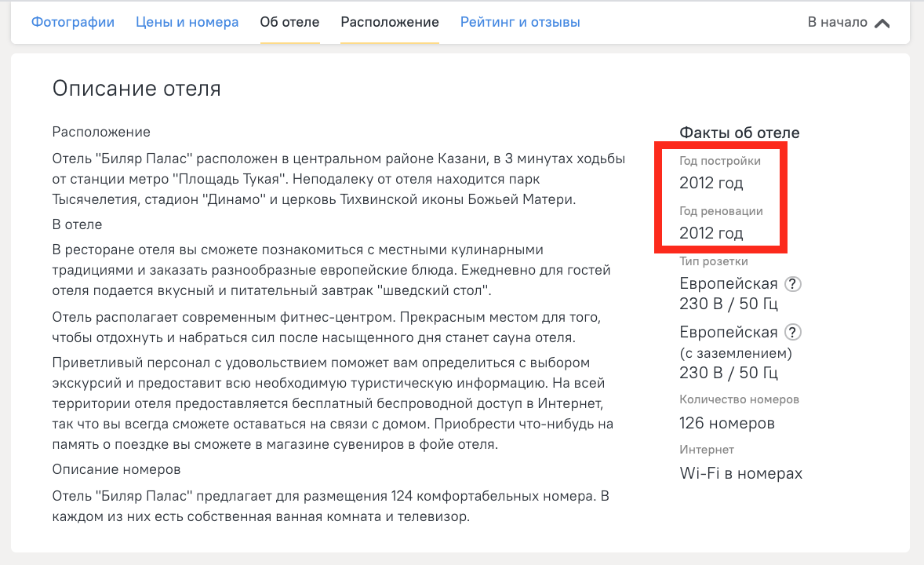924x565 pixels.
Task: Click the help icon next to first Европейская
Action: 794,284
